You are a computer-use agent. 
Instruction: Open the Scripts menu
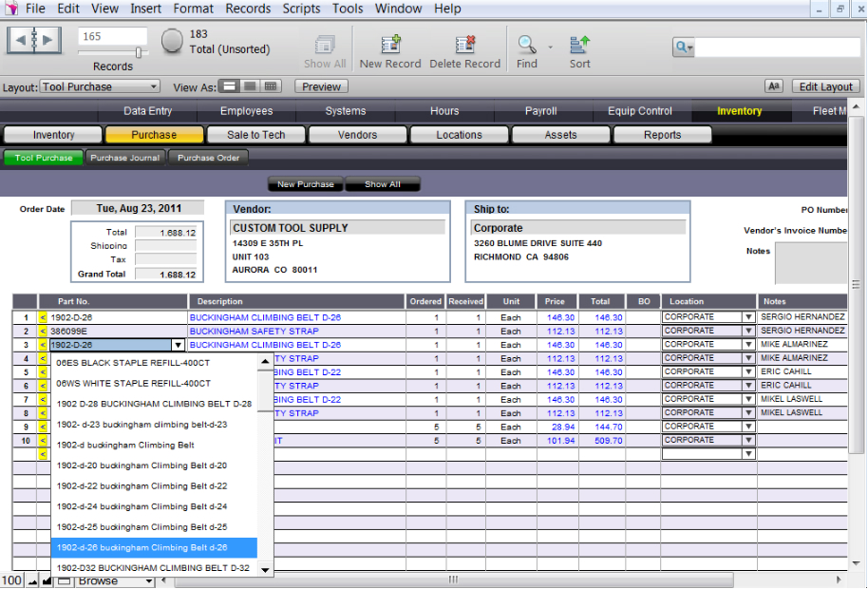pos(301,9)
